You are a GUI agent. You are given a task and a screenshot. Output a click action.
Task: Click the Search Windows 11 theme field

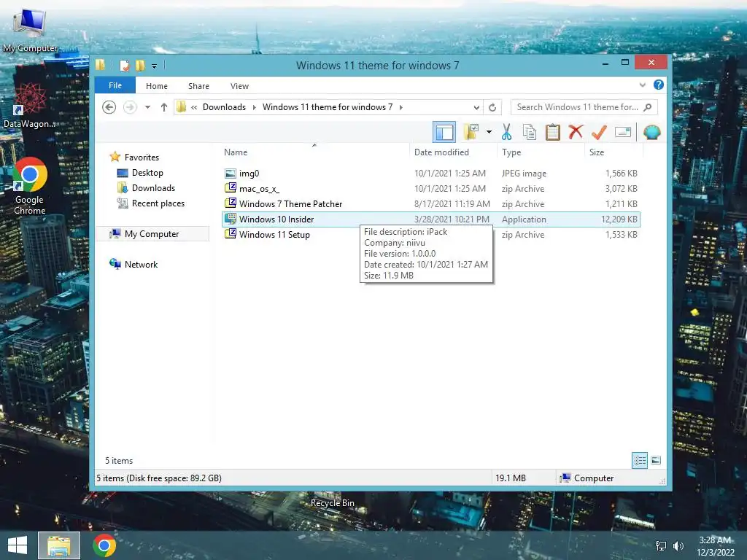584,107
